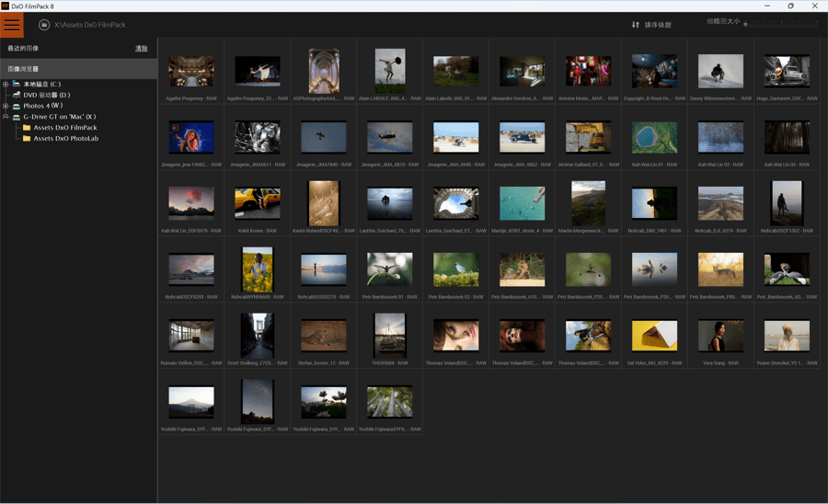Click the 缩略图大小 thumbnail size slider
Image resolution: width=828 pixels, height=504 pixels.
click(x=782, y=25)
